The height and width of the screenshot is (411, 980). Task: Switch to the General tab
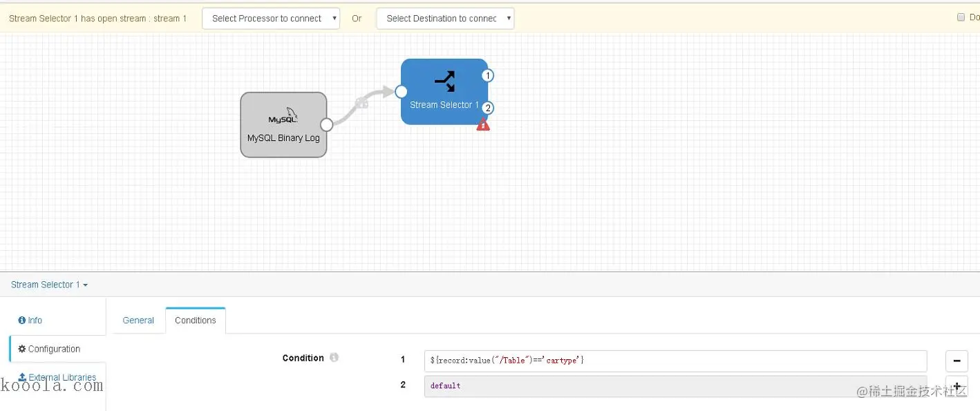(x=138, y=321)
